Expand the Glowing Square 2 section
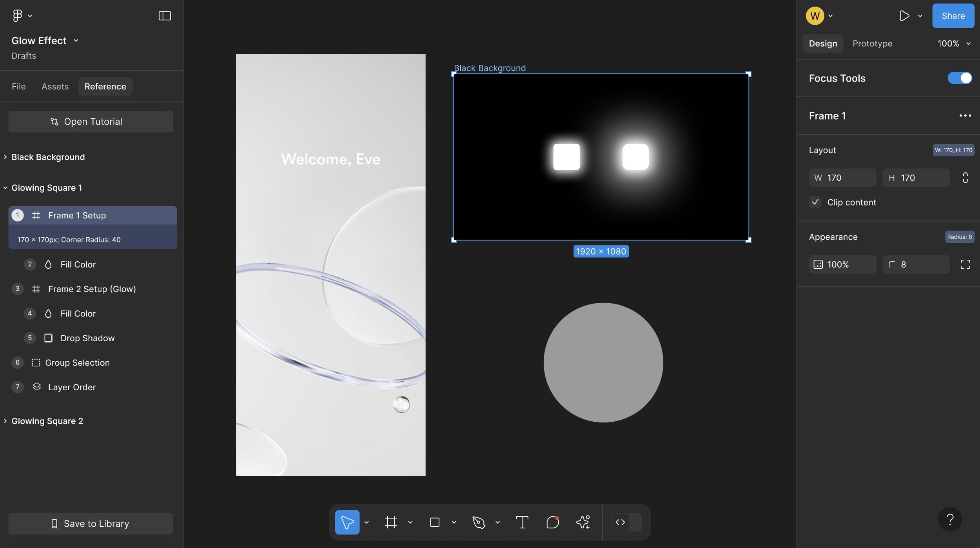This screenshot has height=548, width=980. (x=5, y=421)
